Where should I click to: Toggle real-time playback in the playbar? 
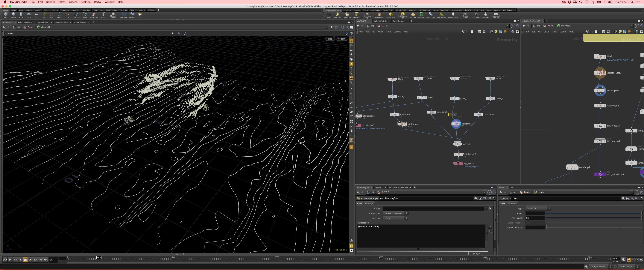[629, 259]
